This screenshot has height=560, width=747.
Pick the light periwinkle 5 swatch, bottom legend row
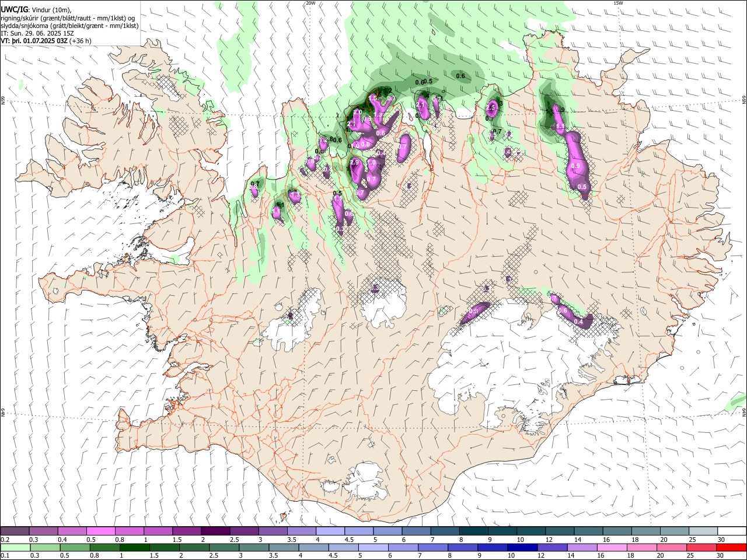pyautogui.click(x=373, y=547)
